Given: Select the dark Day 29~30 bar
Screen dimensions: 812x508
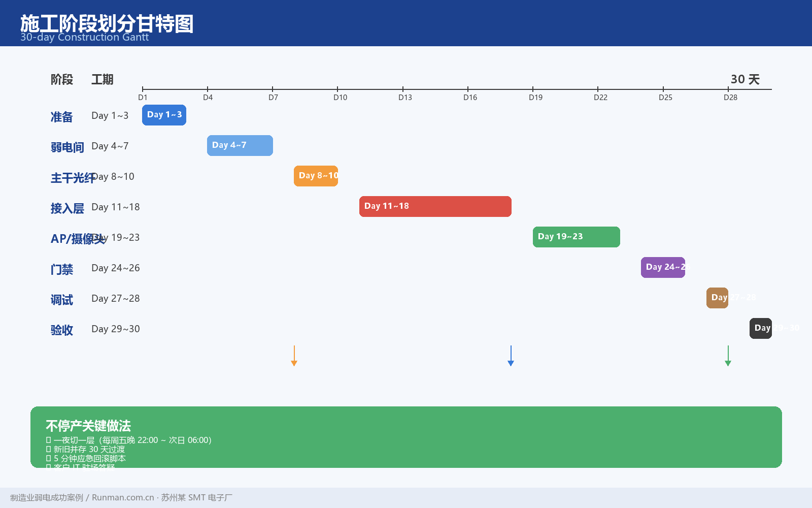Looking at the screenshot, I should 761,328.
